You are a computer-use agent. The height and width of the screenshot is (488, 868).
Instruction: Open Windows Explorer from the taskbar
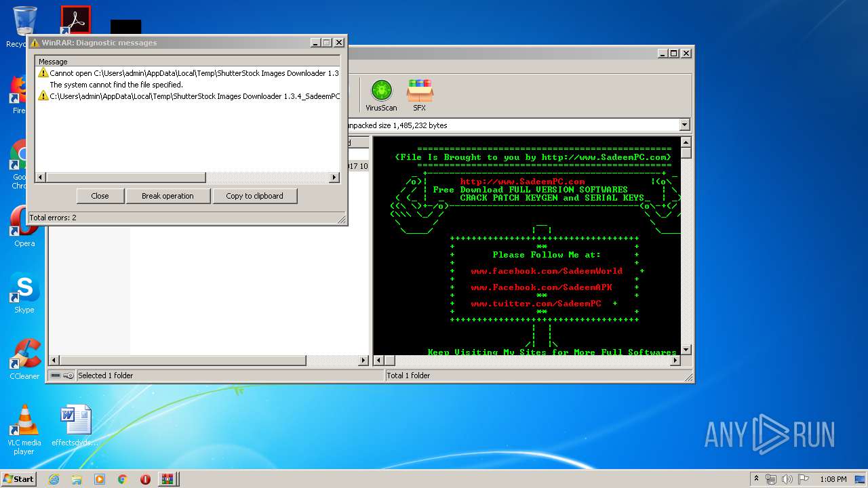(x=77, y=479)
